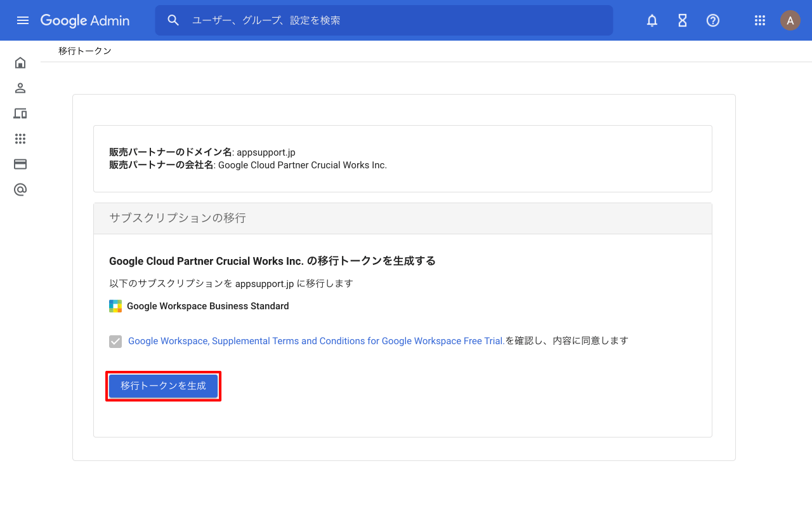The height and width of the screenshot is (508, 812).
Task: Click the partner domain appsupport.jp line
Action: tap(202, 152)
